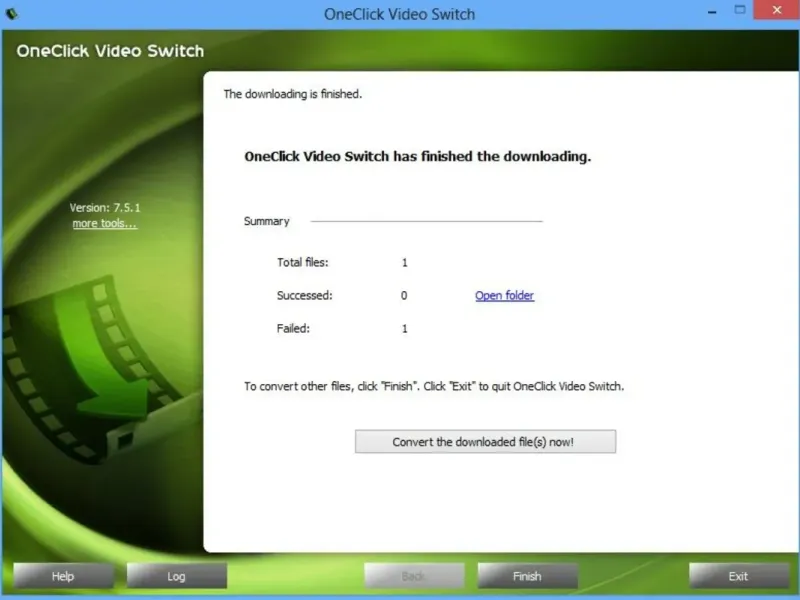Viewport: 800px width, 600px height.
Task: Click the 'Successed:' label
Action: (x=305, y=295)
